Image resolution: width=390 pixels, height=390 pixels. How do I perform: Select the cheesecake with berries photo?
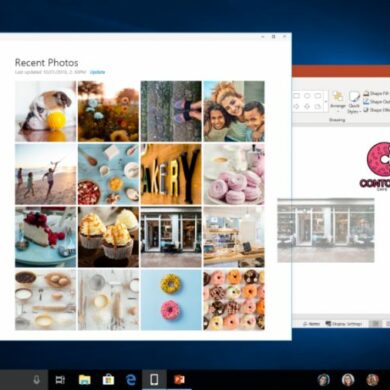coord(46,237)
